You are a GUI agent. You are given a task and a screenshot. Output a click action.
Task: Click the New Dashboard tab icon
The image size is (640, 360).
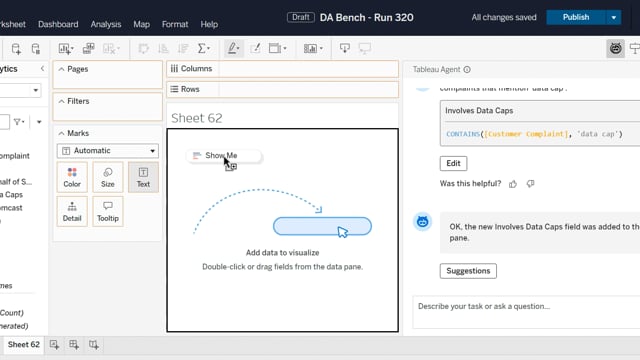pyautogui.click(x=74, y=344)
